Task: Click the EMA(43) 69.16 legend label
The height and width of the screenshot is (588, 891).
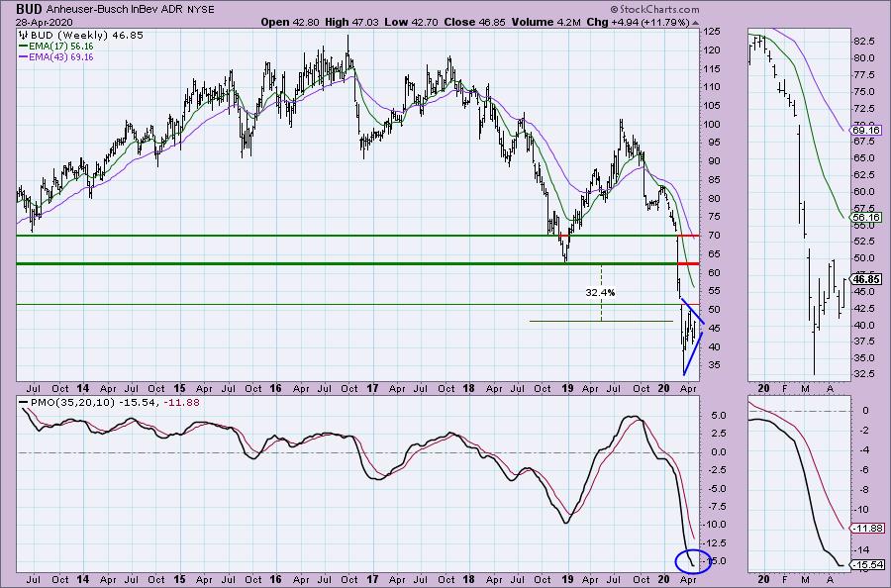Action: click(x=61, y=56)
